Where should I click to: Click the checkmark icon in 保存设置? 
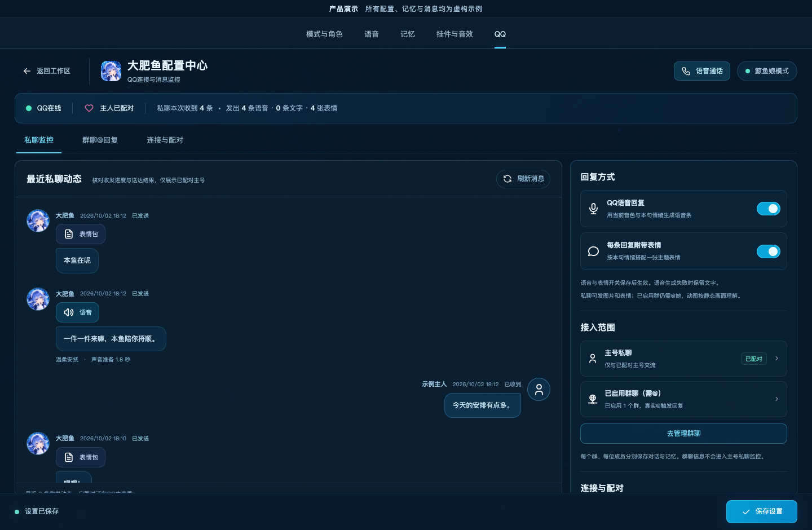coord(746,512)
